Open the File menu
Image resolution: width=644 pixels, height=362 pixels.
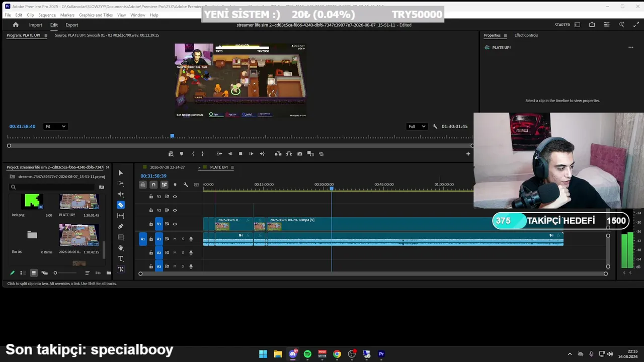click(8, 15)
